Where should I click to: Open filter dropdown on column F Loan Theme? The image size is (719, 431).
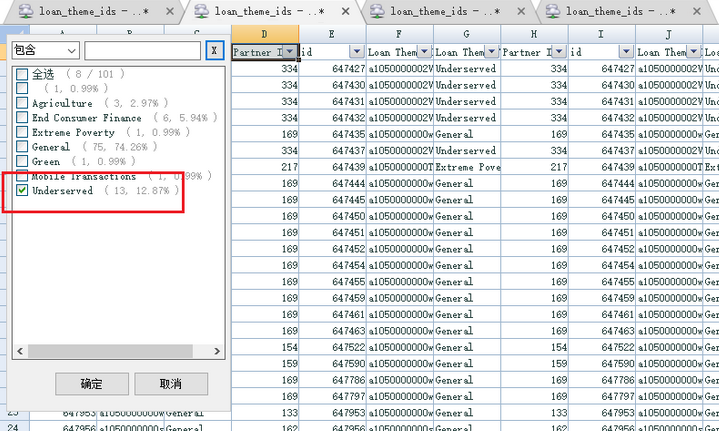424,52
